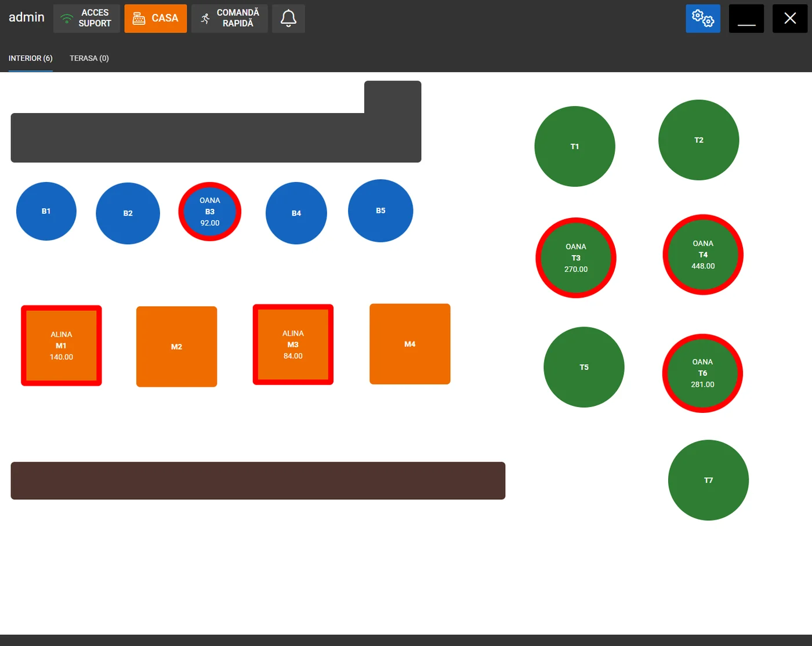Select Oana's table T3

click(575, 258)
